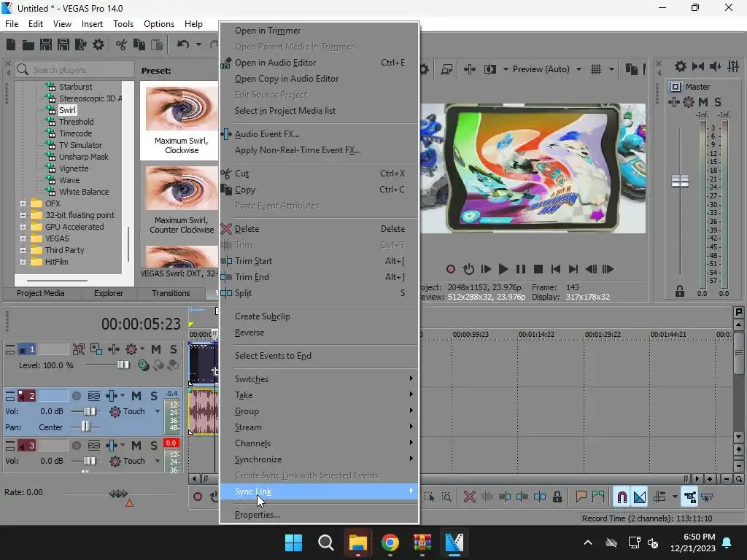Expand the OFX plug-in folder
The width and height of the screenshot is (747, 560).
pos(23,203)
